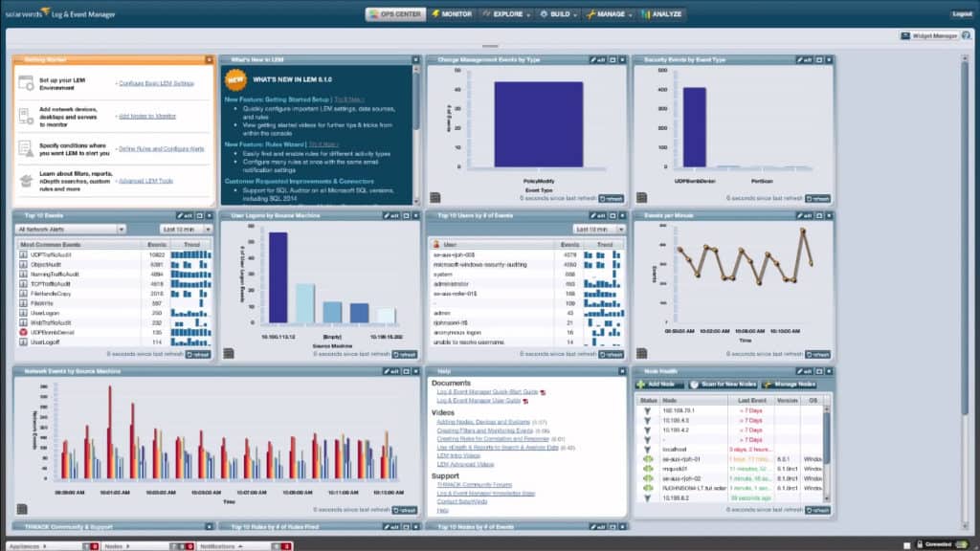980x551 pixels.
Task: Click the lock icon beside Connected status
Action: [x=920, y=544]
